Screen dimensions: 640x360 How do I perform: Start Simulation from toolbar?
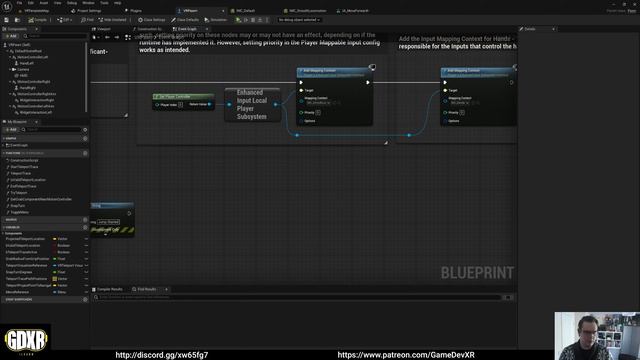216,20
